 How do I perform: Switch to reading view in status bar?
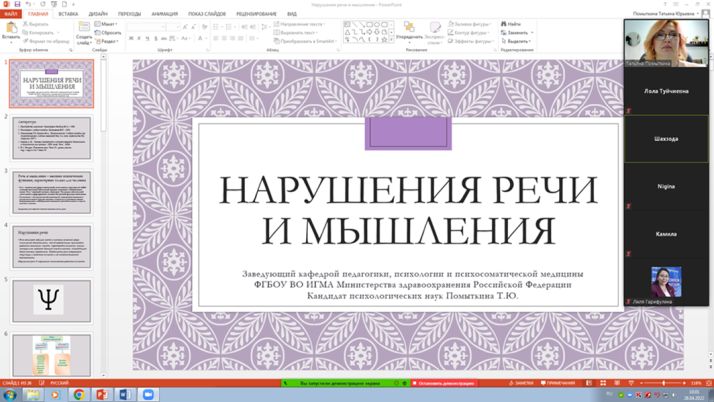tap(617, 383)
